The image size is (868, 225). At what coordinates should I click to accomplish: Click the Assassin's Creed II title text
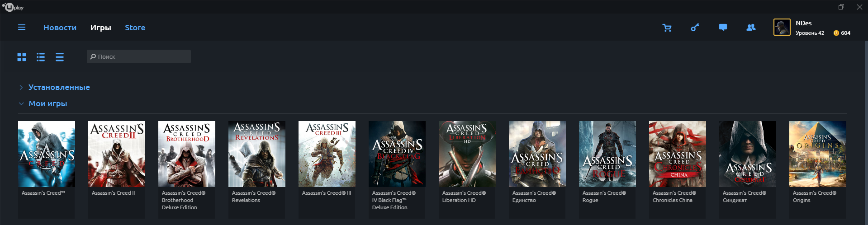click(113, 193)
